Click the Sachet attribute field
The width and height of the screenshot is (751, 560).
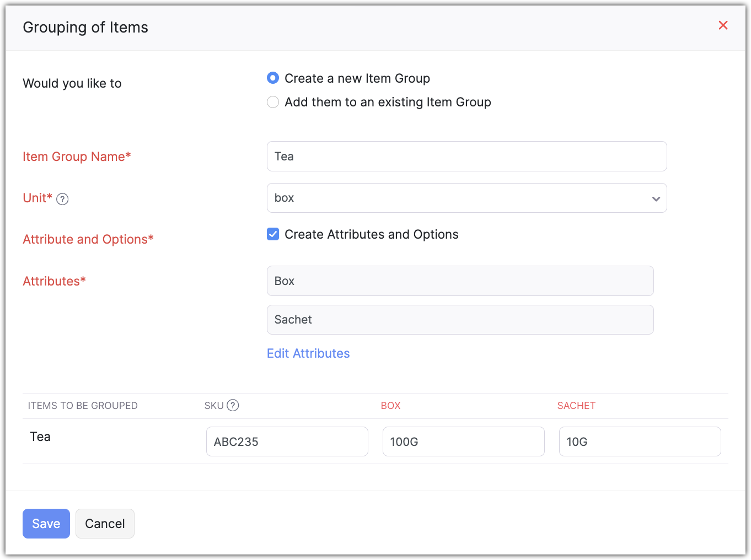pyautogui.click(x=460, y=320)
